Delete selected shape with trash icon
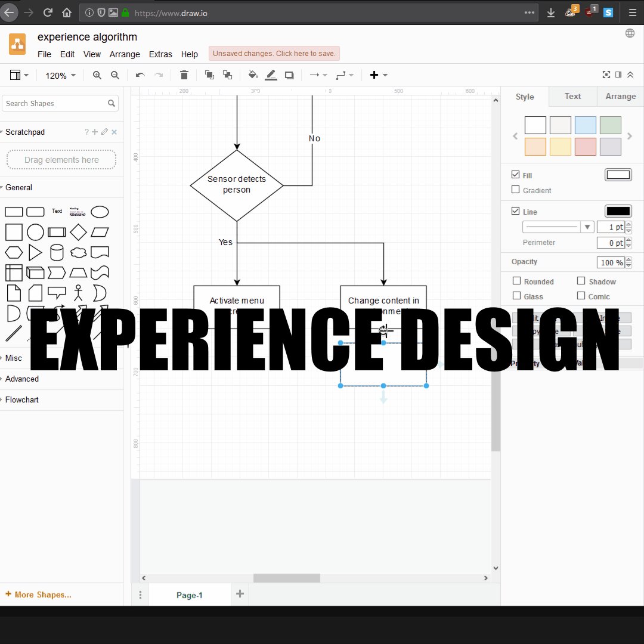Screen dimensions: 644x644 coord(184,75)
